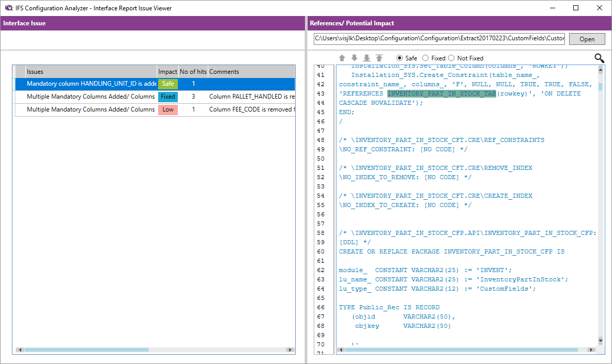This screenshot has height=364, width=612.
Task: Select the Not Fixed radio button
Action: point(451,58)
